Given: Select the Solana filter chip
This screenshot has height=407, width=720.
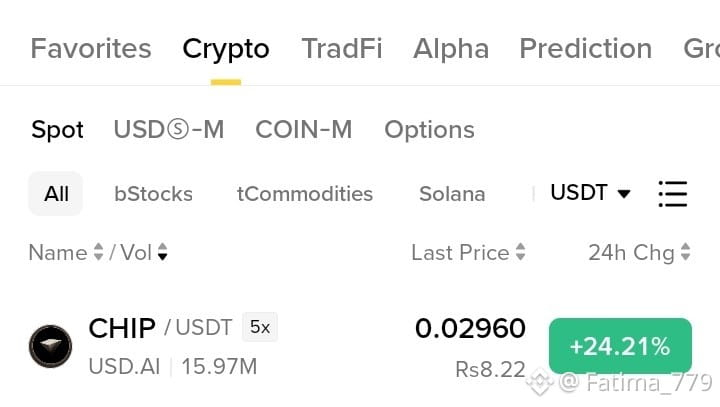Looking at the screenshot, I should coord(452,194).
